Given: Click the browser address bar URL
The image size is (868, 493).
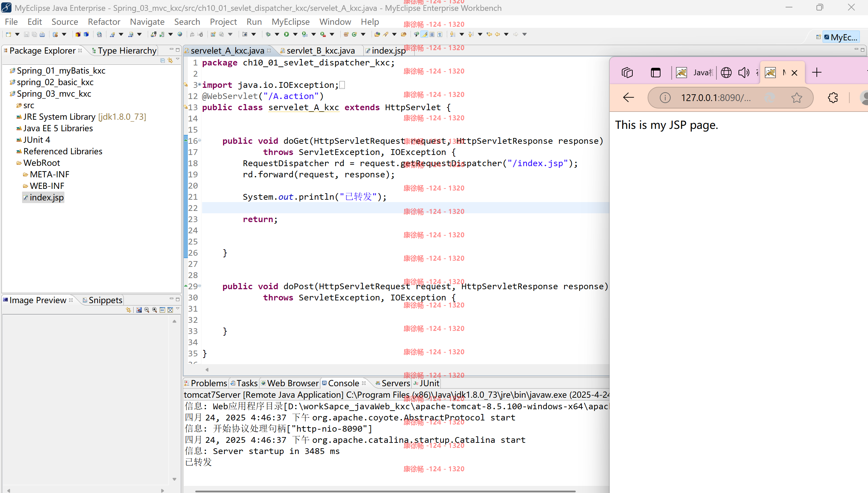Looking at the screenshot, I should [x=716, y=98].
